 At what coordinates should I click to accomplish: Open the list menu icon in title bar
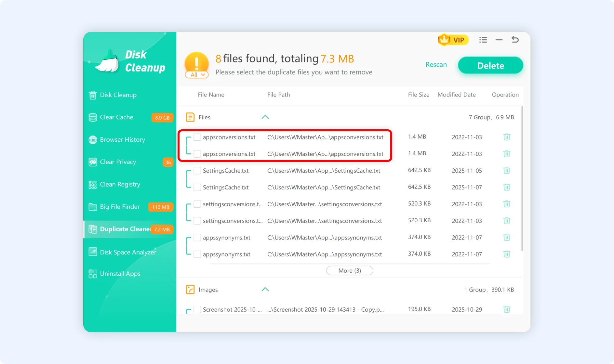tap(483, 40)
